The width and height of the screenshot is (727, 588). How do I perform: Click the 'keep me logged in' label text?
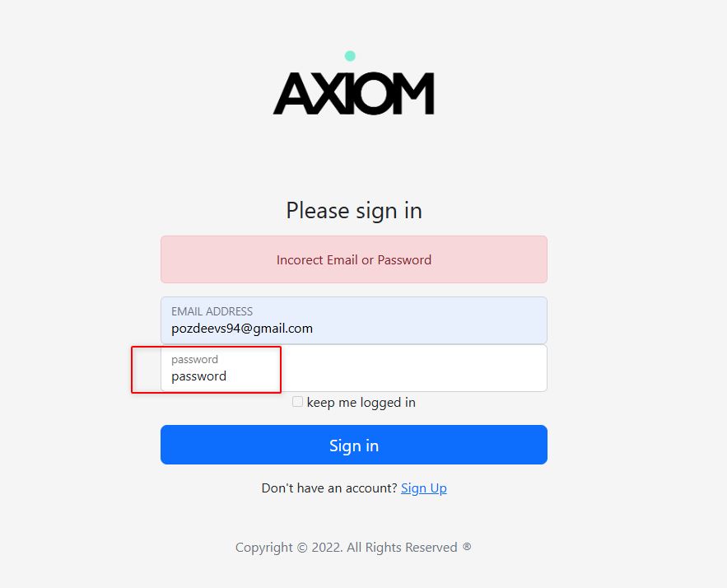[361, 403]
